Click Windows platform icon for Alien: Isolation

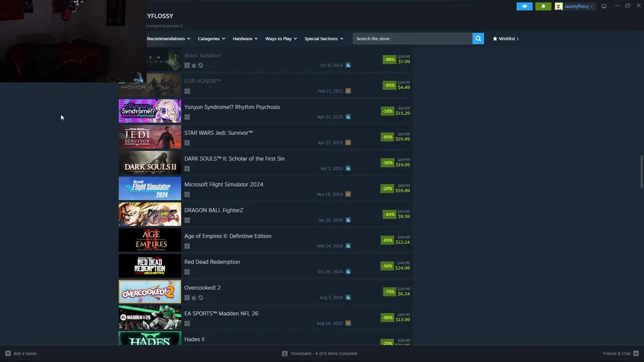(x=187, y=65)
